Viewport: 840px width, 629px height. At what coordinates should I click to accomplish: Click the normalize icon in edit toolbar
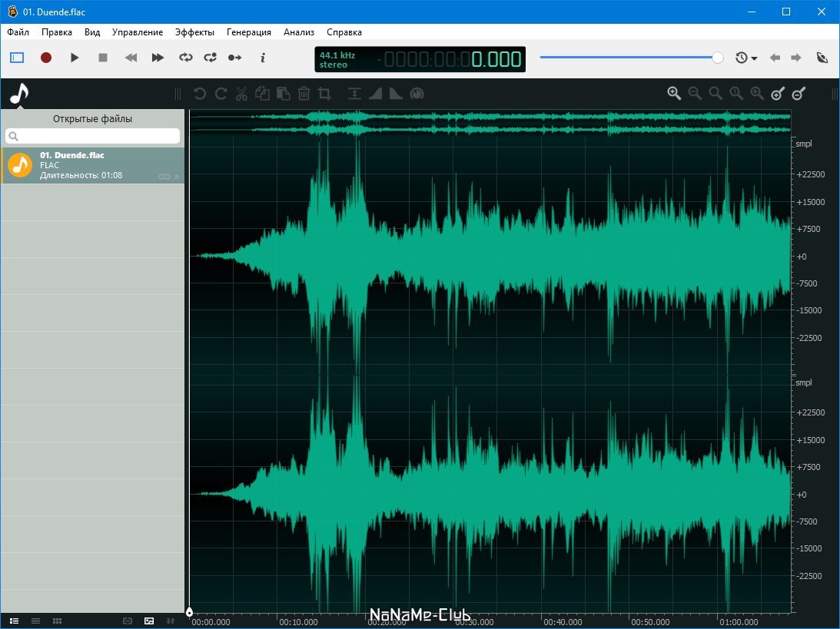tap(354, 94)
